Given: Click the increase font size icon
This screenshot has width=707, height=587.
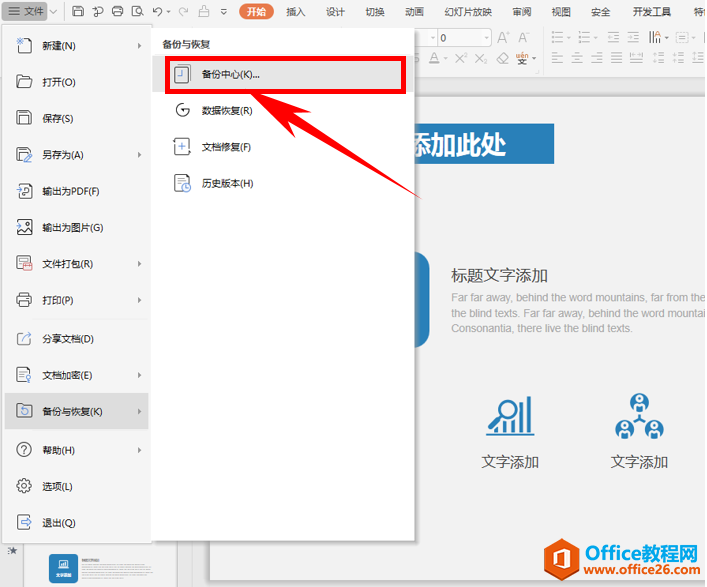Looking at the screenshot, I should point(503,37).
